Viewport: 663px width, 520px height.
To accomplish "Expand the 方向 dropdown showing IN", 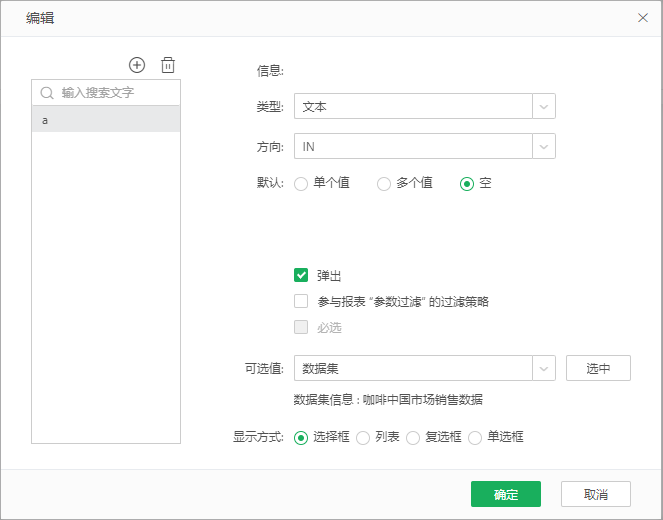I will pyautogui.click(x=424, y=146).
